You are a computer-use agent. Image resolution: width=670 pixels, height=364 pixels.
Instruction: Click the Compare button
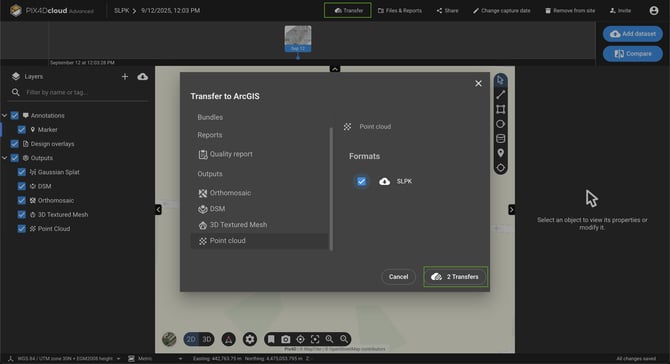[x=633, y=54]
